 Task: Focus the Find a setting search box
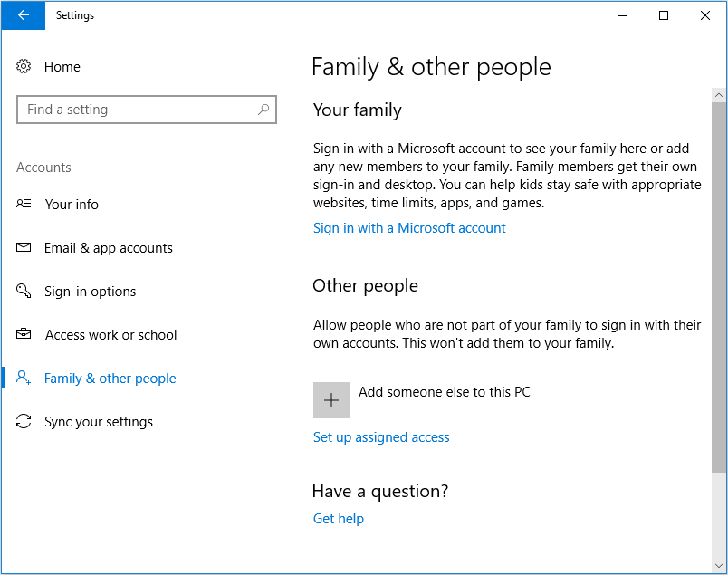click(x=147, y=110)
